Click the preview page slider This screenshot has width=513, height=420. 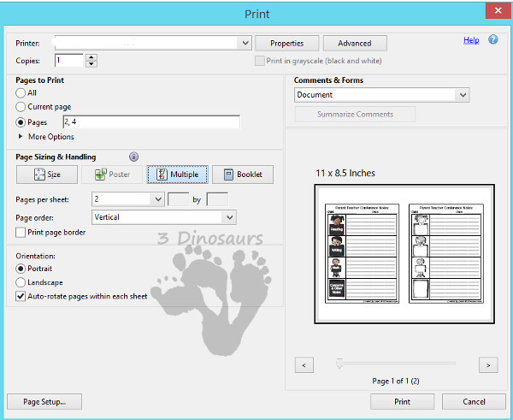click(339, 364)
